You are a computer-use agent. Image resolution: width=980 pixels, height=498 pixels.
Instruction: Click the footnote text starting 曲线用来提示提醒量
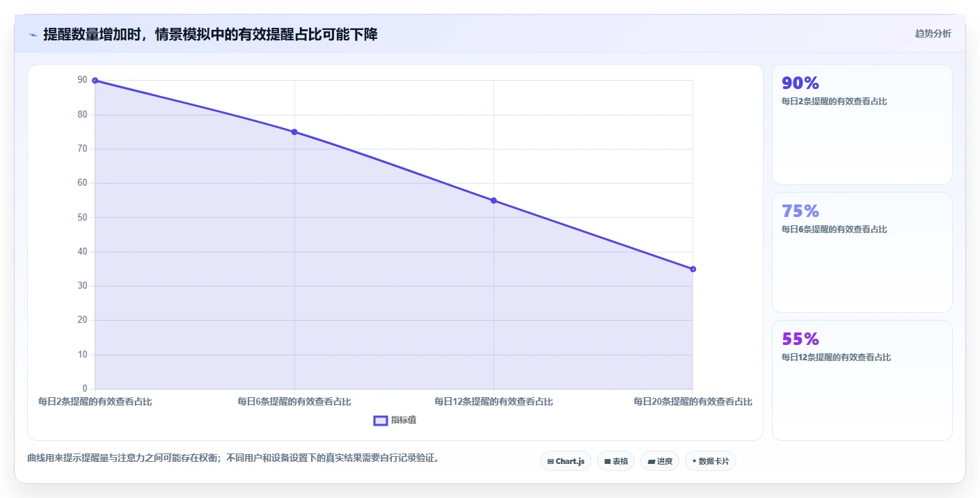pos(233,458)
